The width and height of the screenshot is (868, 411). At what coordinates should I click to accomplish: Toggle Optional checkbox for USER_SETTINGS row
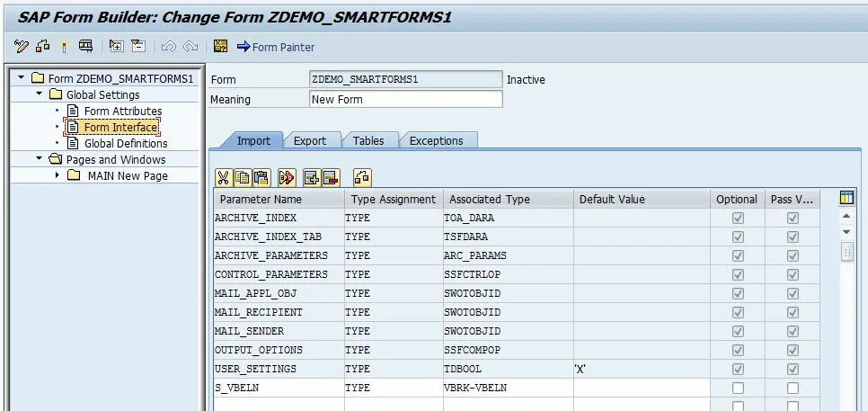738,369
